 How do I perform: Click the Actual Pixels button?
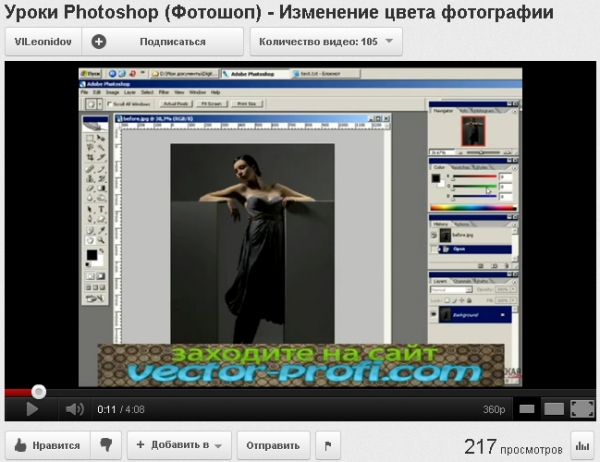pos(176,104)
